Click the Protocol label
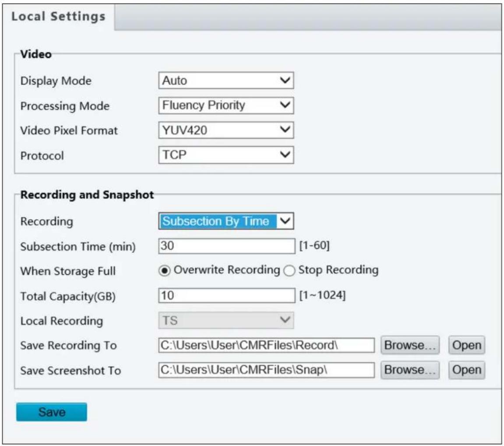Screen dimensions: 504x446 (42, 156)
